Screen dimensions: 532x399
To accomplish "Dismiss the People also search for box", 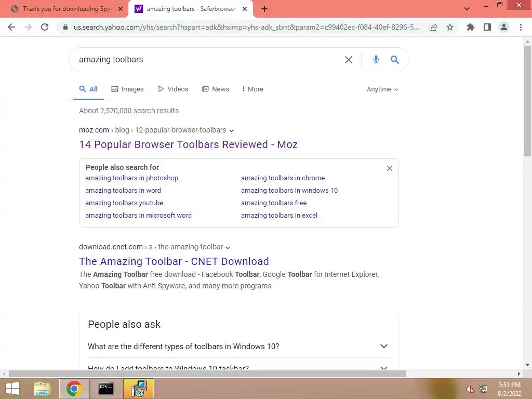I will (390, 168).
